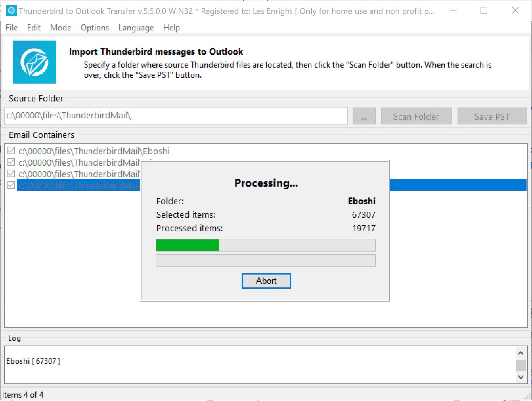Toggle checkbox of third email container row
The width and height of the screenshot is (532, 401).
tap(11, 174)
